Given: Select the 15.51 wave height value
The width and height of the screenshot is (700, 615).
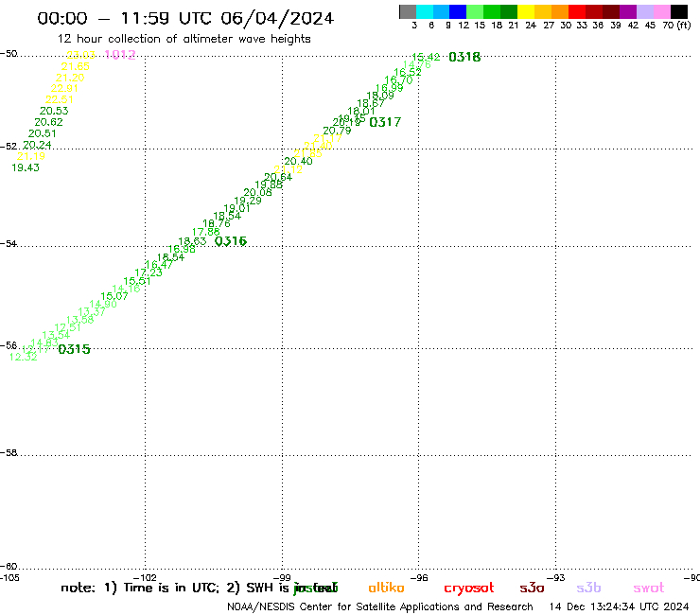Looking at the screenshot, I should (x=137, y=281).
